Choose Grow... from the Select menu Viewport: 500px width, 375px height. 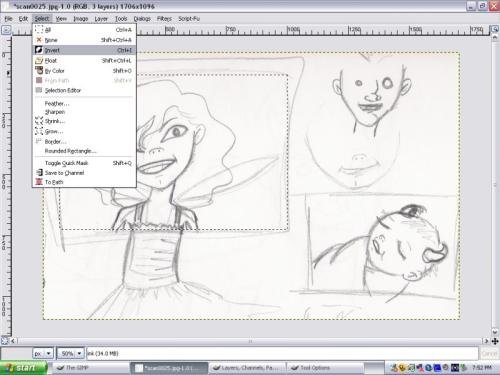pos(84,131)
